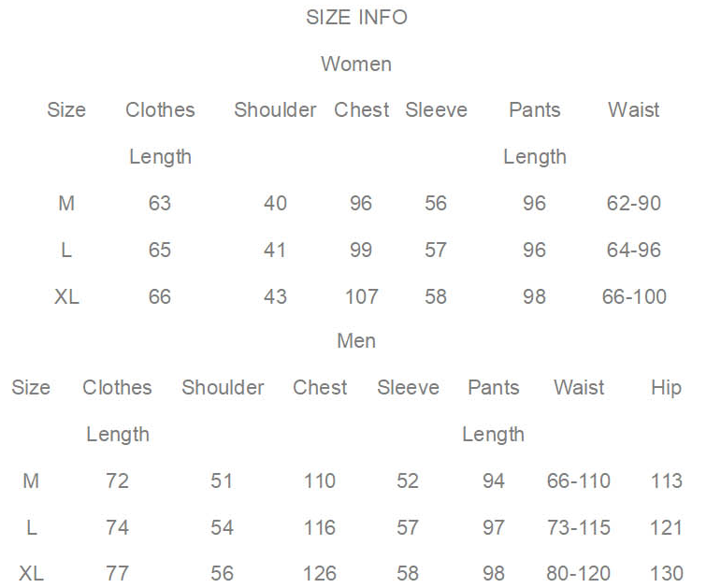Click the Men's M hip value 113

click(666, 481)
